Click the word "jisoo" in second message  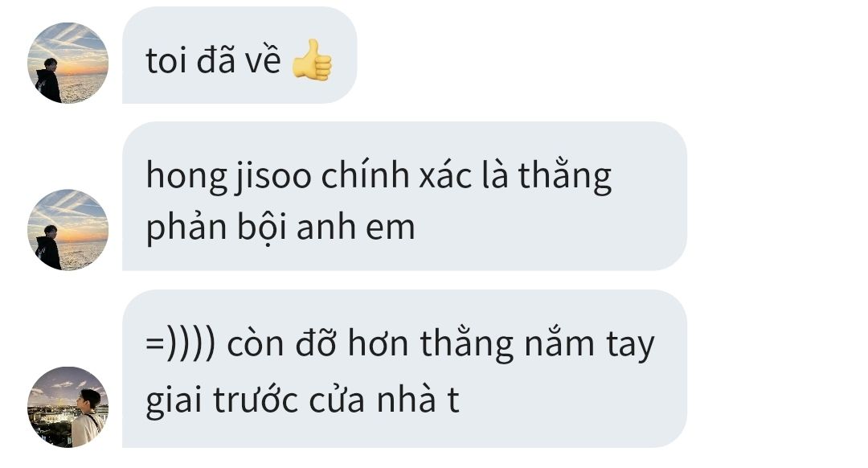click(273, 176)
